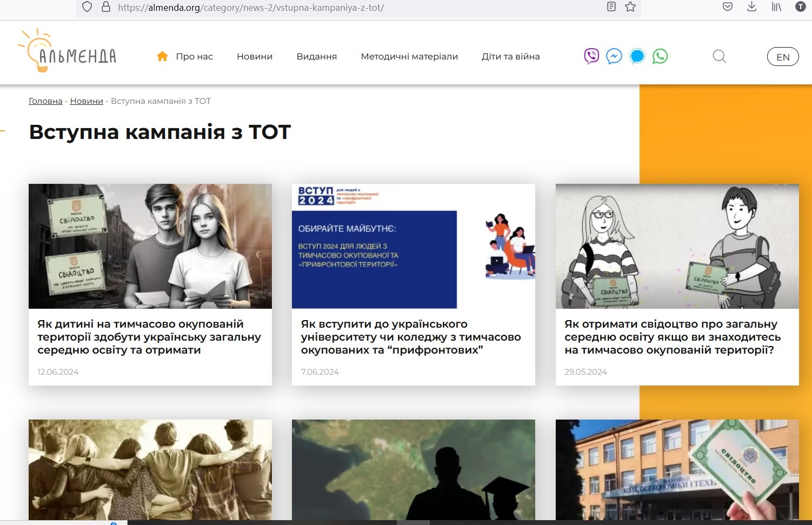The image size is (812, 525).
Task: Go to Діти та війна section
Action: 510,56
